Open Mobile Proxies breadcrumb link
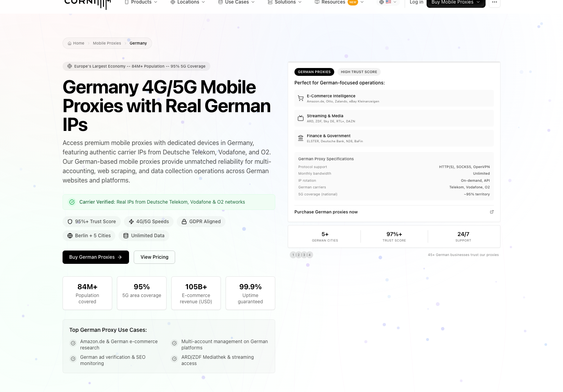Viewport: 563px width, 392px height. (x=107, y=43)
